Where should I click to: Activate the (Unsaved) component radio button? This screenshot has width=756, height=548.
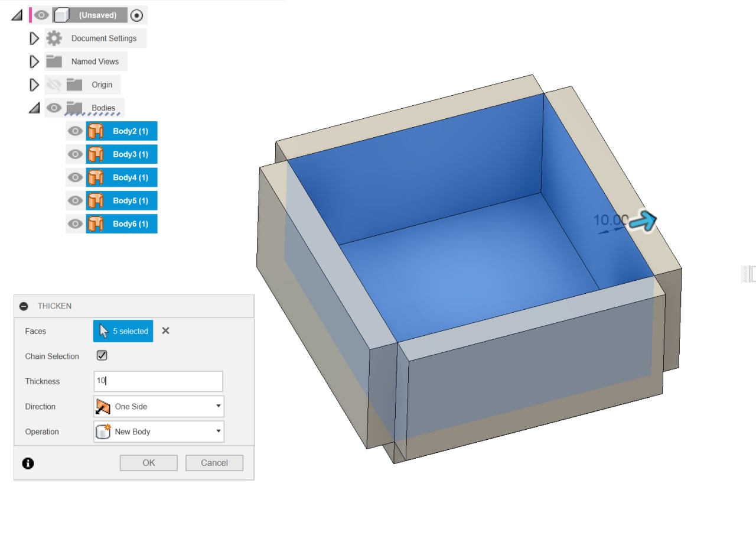click(x=136, y=15)
